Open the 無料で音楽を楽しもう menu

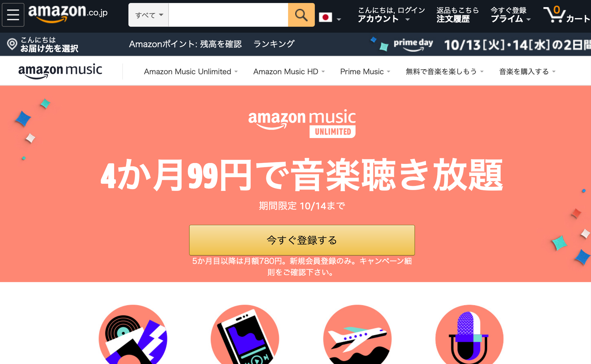click(444, 72)
